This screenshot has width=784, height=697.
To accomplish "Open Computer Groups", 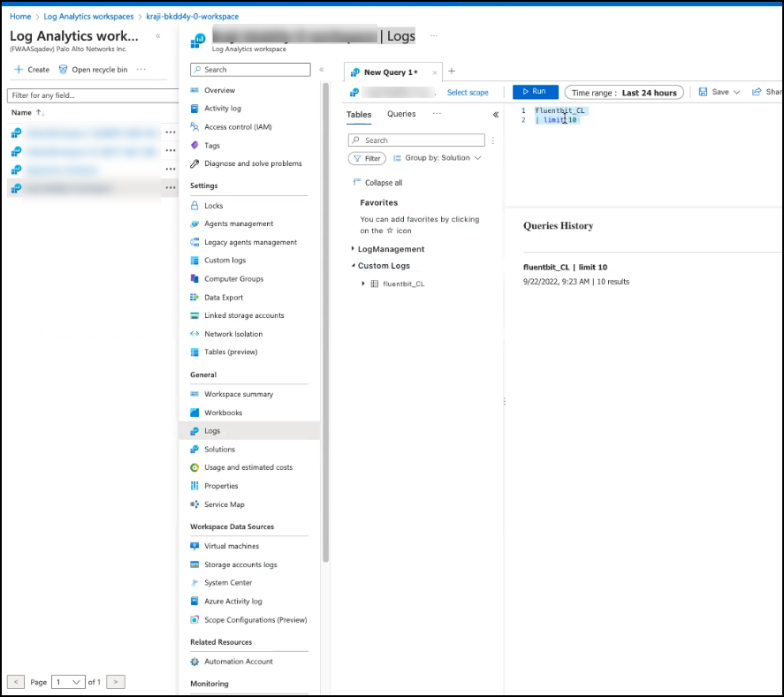I will 233,279.
